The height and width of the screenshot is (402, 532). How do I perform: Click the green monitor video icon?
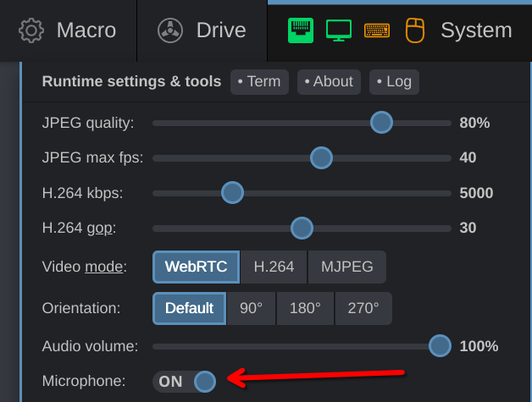(339, 30)
